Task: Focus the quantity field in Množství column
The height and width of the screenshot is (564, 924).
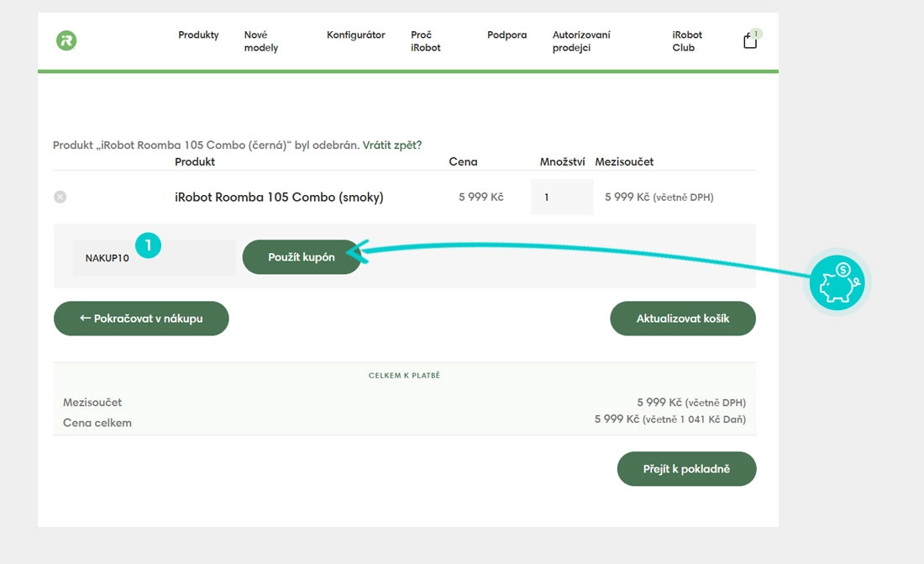Action: pos(561,198)
